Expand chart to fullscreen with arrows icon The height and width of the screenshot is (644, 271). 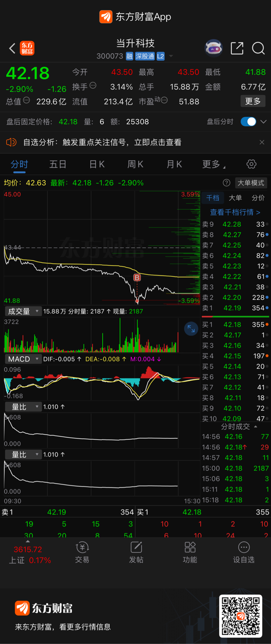pos(191,329)
